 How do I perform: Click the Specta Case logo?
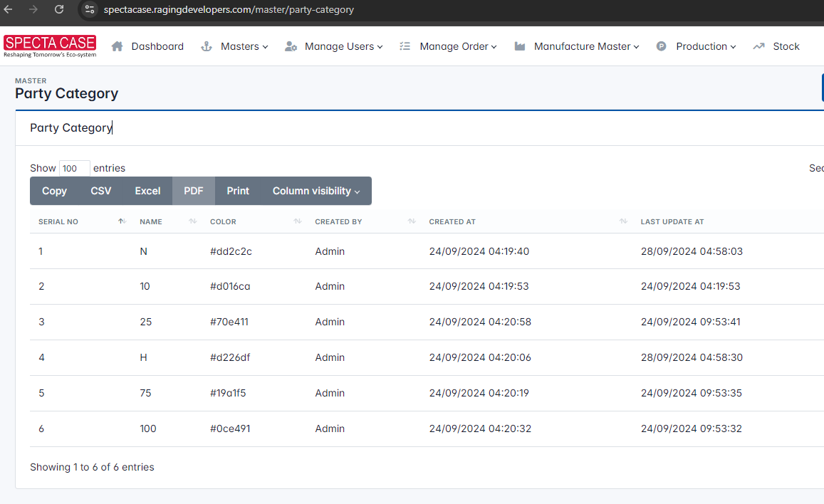point(50,46)
